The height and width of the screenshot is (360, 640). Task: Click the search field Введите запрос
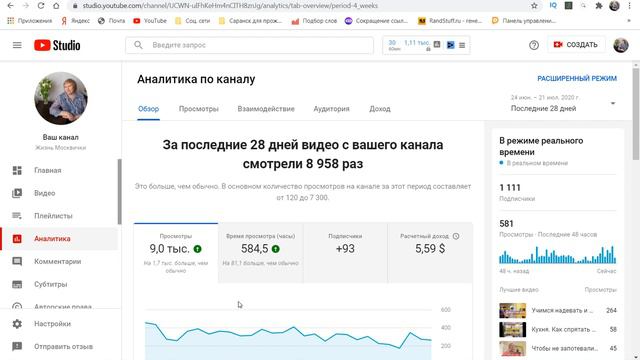(x=249, y=45)
